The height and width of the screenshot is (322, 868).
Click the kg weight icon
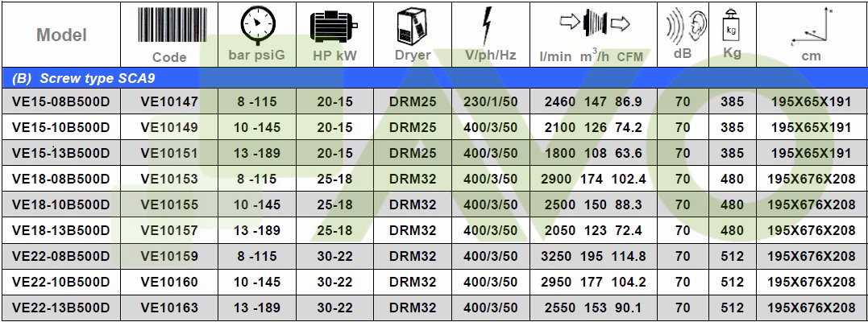tap(732, 26)
